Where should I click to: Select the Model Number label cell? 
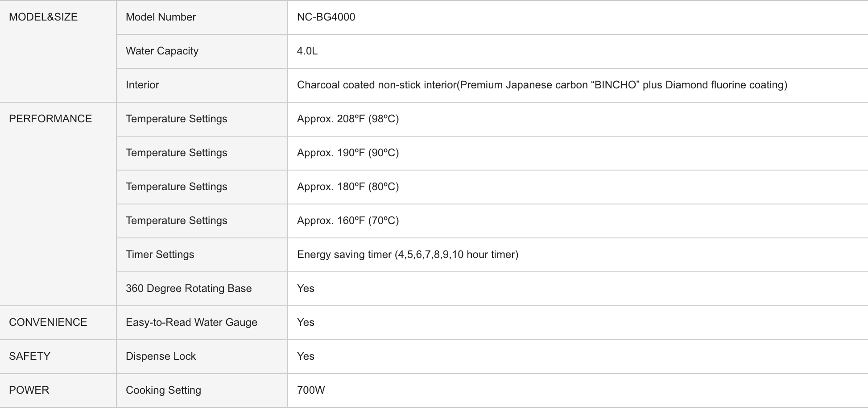161,17
